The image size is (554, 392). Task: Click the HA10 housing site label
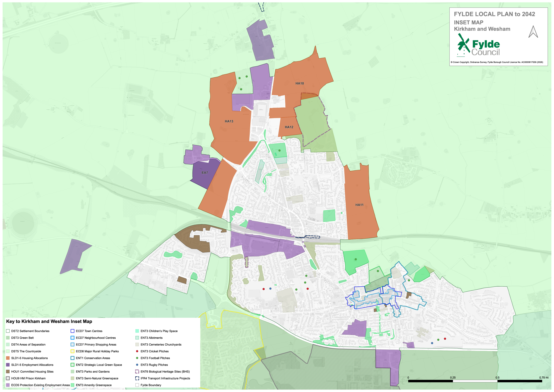coord(300,83)
